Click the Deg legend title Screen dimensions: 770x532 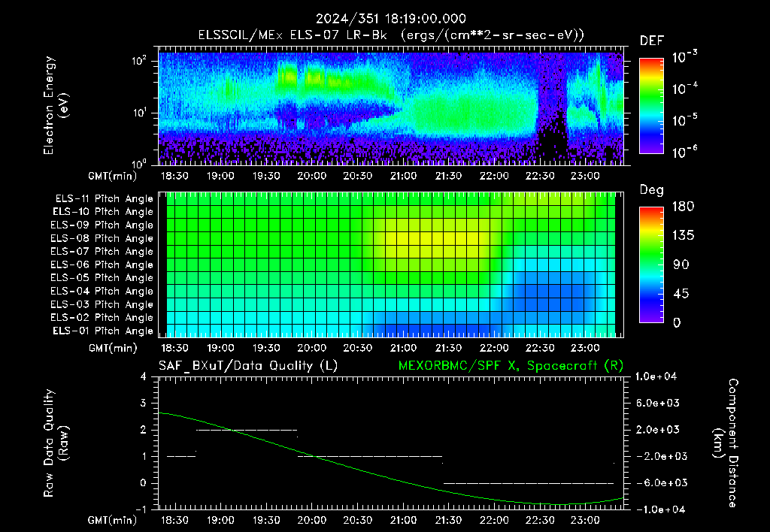click(x=652, y=190)
